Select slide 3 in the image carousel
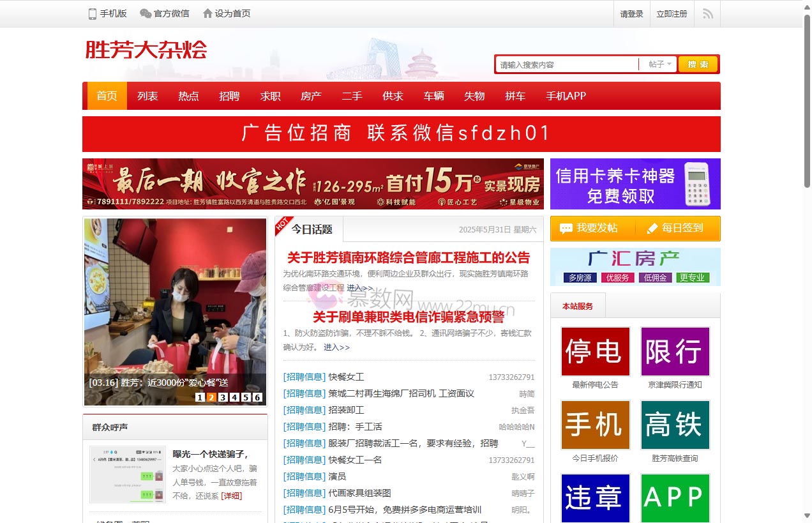The width and height of the screenshot is (812, 523). tap(223, 397)
